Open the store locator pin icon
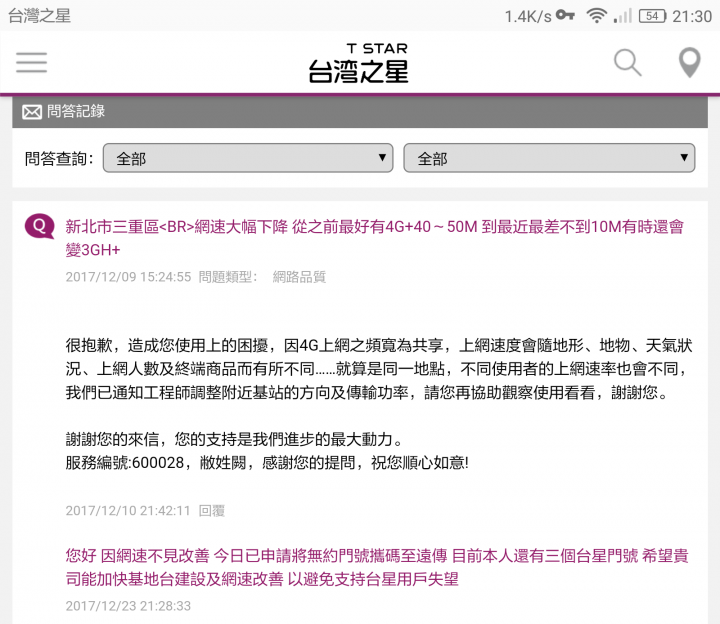The width and height of the screenshot is (720, 624). (689, 62)
